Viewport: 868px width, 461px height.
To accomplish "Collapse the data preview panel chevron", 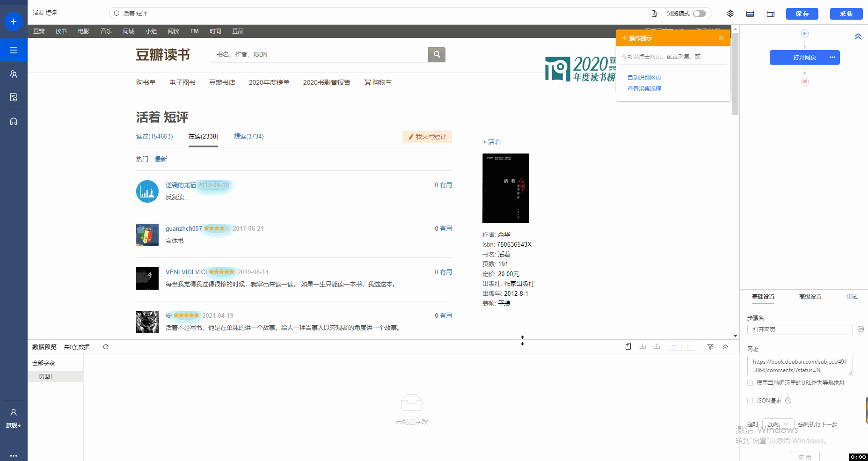I will pyautogui.click(x=725, y=347).
